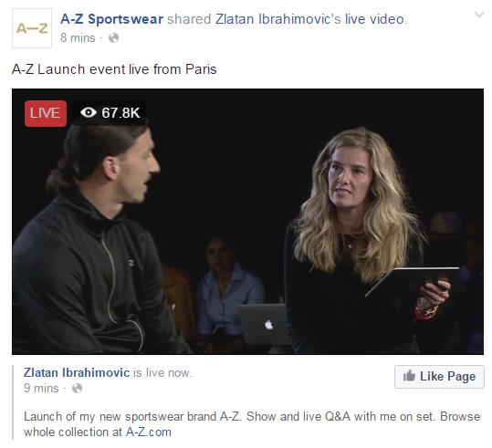This screenshot has height=448, width=492.
Task: Click the A-Z Sportswear page name
Action: [111, 19]
